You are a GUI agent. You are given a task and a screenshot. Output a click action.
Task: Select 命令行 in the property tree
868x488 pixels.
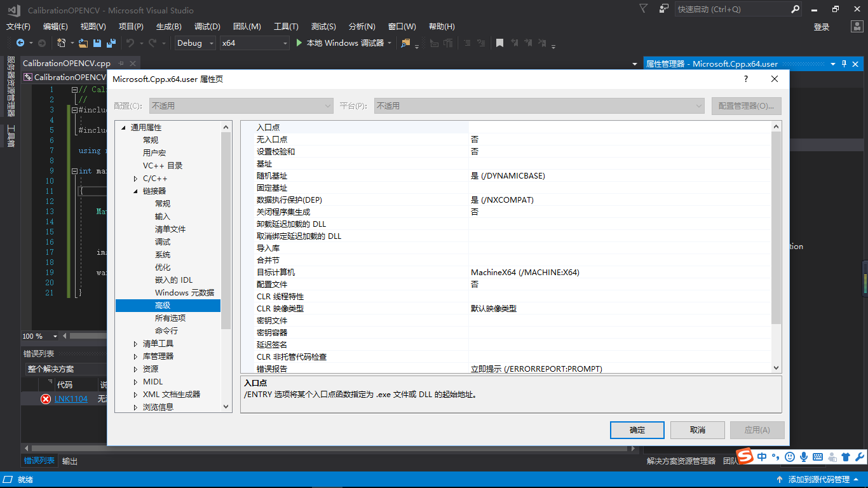(166, 331)
